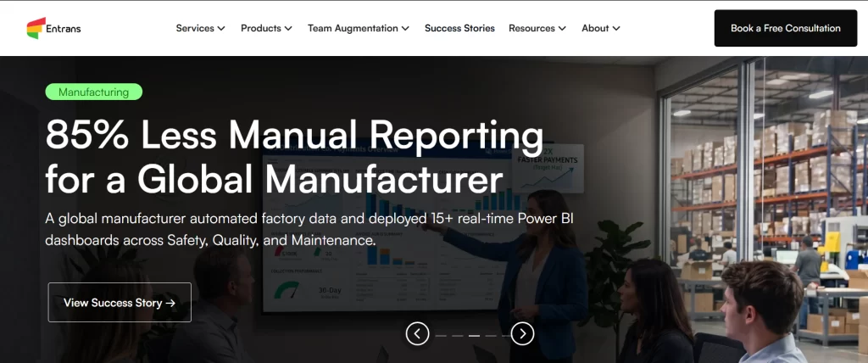Click Book a Free Consultation button
Viewport: 868px width, 363px height.
[x=786, y=28]
